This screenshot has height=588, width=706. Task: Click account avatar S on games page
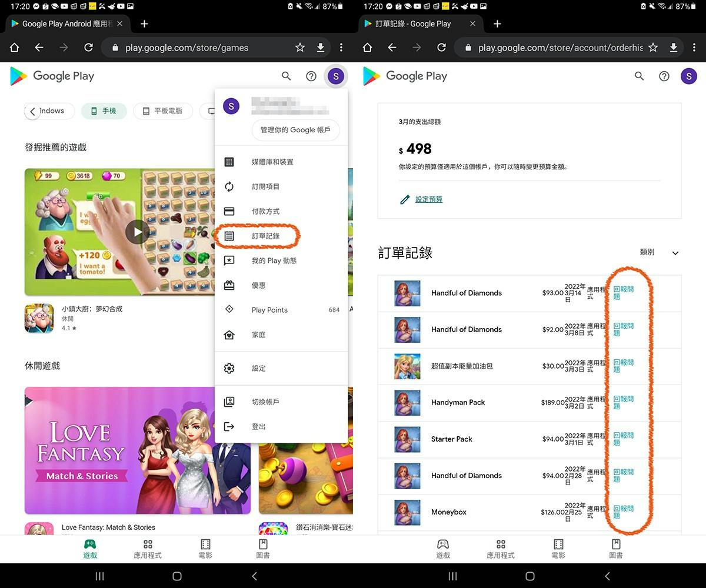coord(336,76)
